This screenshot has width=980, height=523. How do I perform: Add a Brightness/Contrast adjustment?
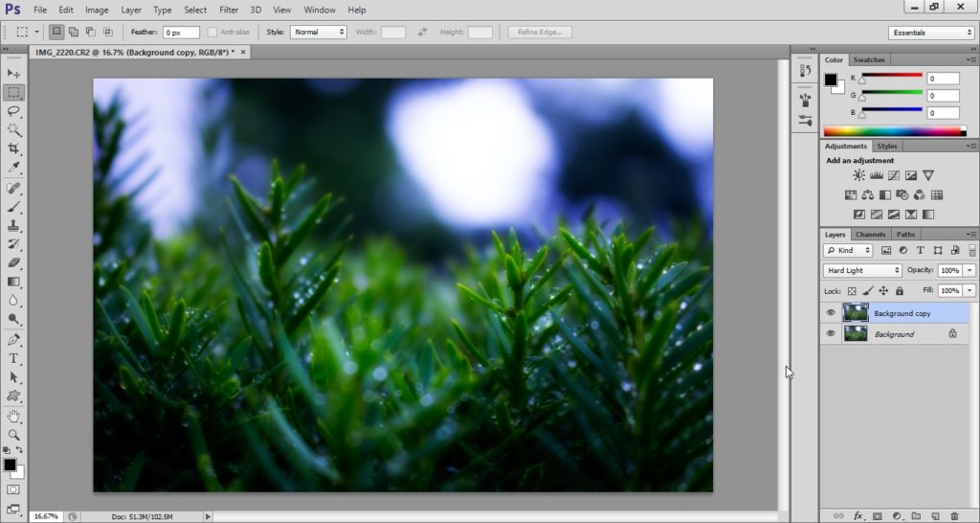(859, 176)
